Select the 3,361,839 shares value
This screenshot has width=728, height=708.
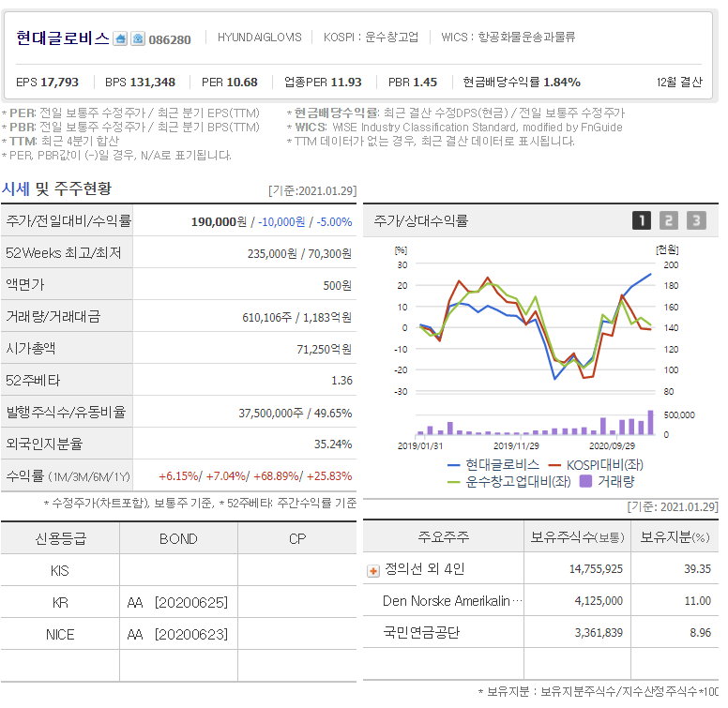click(599, 633)
